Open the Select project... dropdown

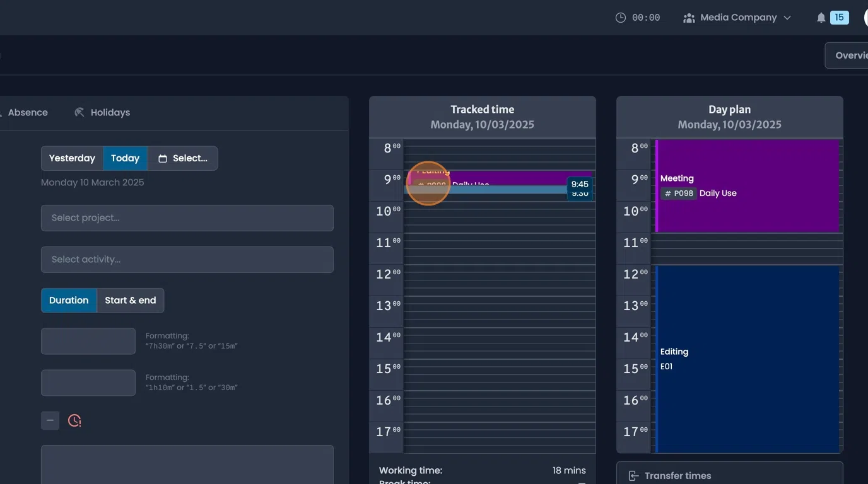187,218
